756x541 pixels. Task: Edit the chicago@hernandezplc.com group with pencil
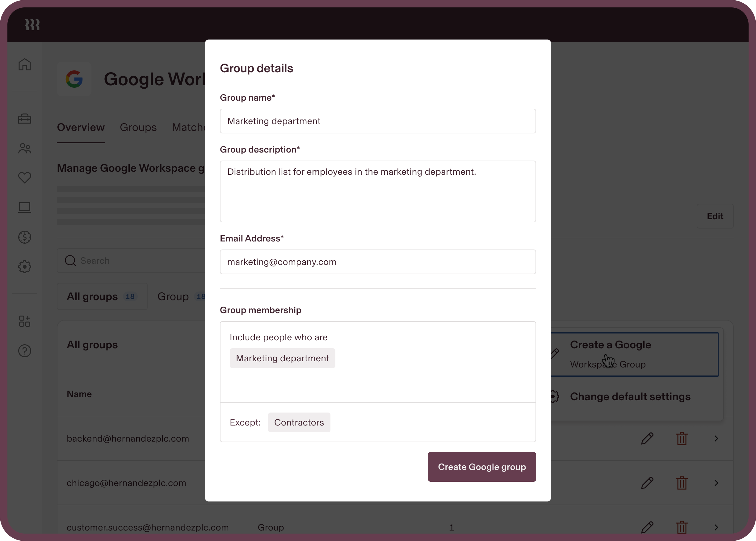[647, 483]
